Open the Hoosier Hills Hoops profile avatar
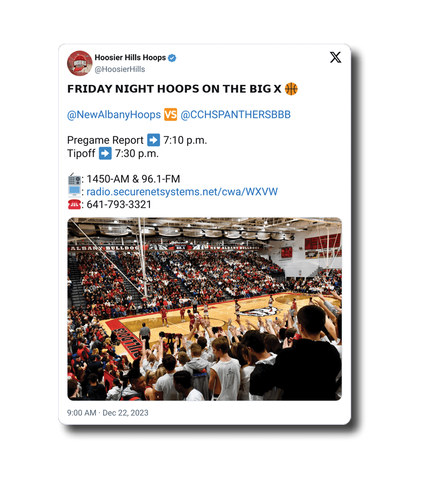Screen dimensions: 426x504 (80, 63)
